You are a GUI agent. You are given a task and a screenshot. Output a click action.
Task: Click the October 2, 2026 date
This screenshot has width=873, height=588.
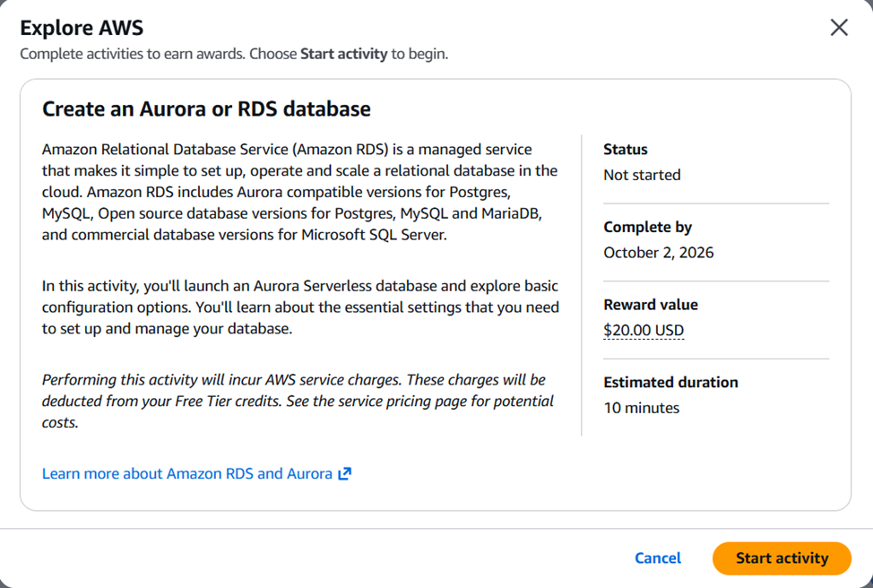click(x=659, y=253)
